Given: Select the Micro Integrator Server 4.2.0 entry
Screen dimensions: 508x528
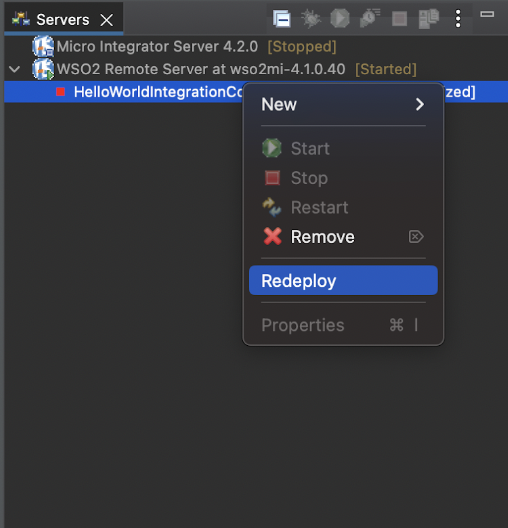Looking at the screenshot, I should (x=184, y=46).
